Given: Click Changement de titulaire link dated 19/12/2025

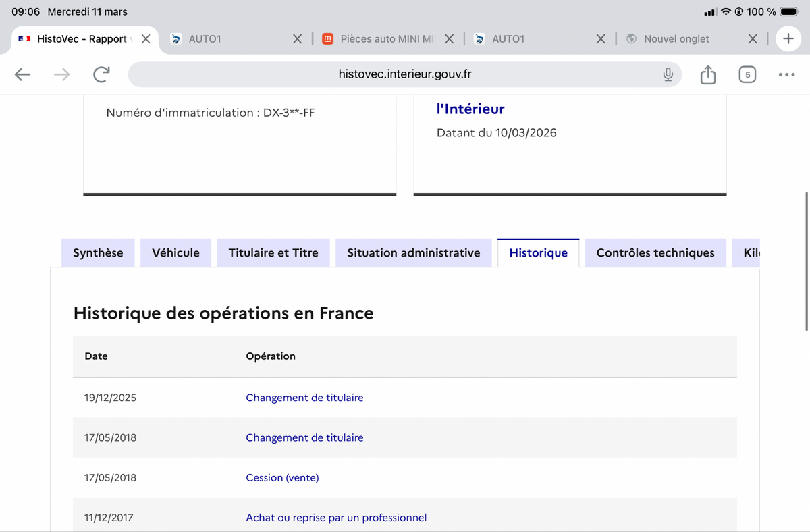Looking at the screenshot, I should click(304, 398).
